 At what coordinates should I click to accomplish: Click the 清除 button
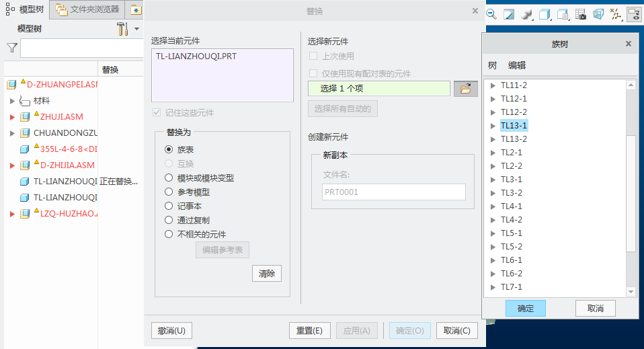(267, 274)
